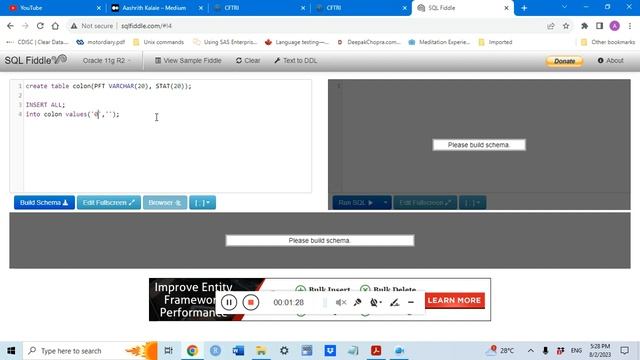Click the address bar URL sqlfiddle.com

147,26
